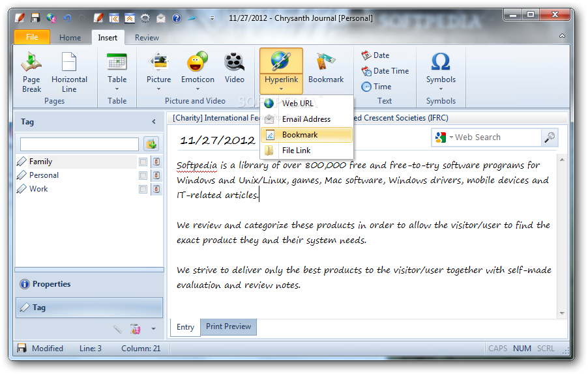Insert the Date
Screen dimensions: 588x374
375,55
